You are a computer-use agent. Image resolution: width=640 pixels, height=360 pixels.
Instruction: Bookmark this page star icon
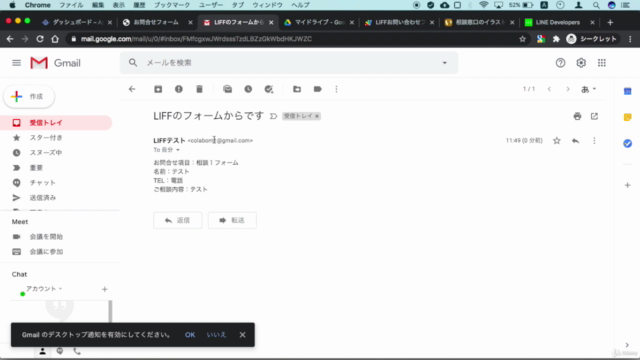522,39
